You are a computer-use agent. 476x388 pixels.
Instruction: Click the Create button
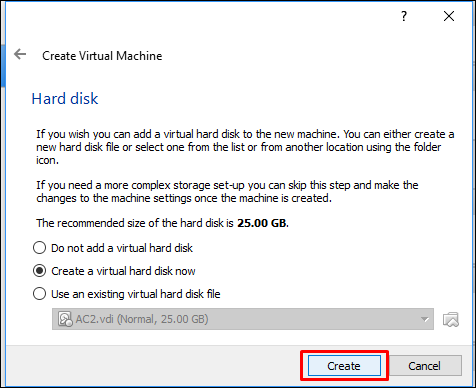pos(344,366)
